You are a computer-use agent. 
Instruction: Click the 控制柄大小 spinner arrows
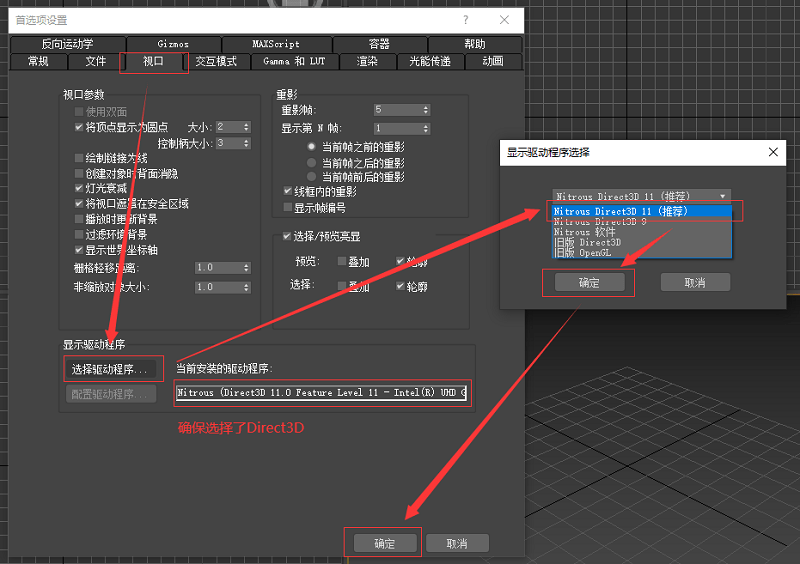point(246,143)
